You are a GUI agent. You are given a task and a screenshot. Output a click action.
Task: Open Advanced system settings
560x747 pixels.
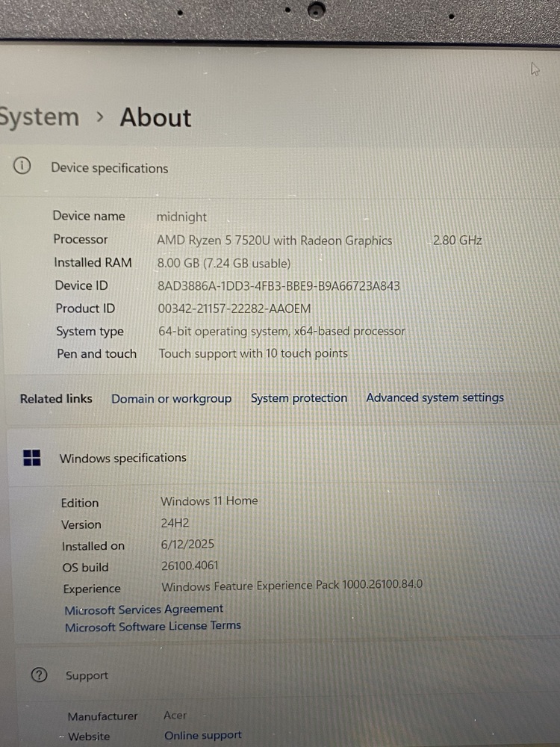tap(435, 397)
